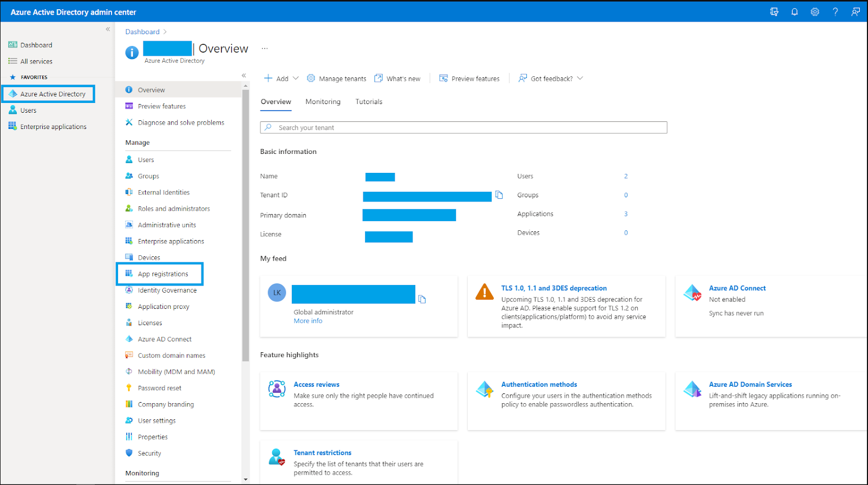This screenshot has height=485, width=868.
Task: Click Groups icon under Manage
Action: tap(129, 176)
